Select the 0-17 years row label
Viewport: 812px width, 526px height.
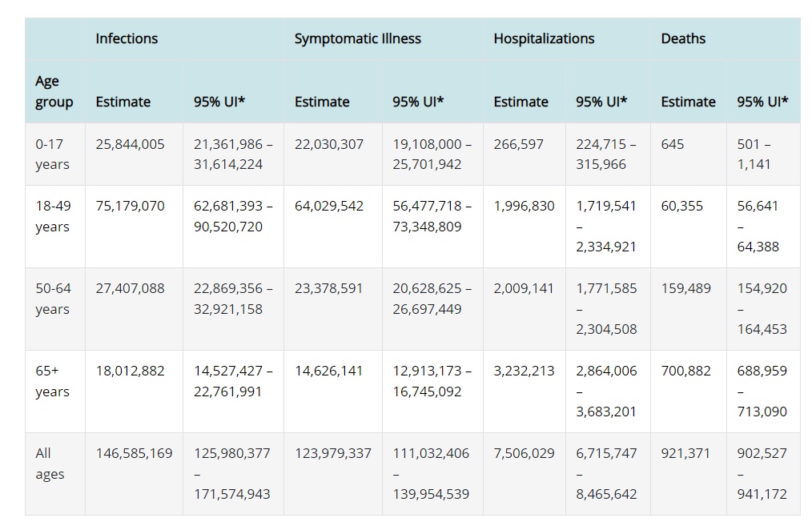click(52, 155)
